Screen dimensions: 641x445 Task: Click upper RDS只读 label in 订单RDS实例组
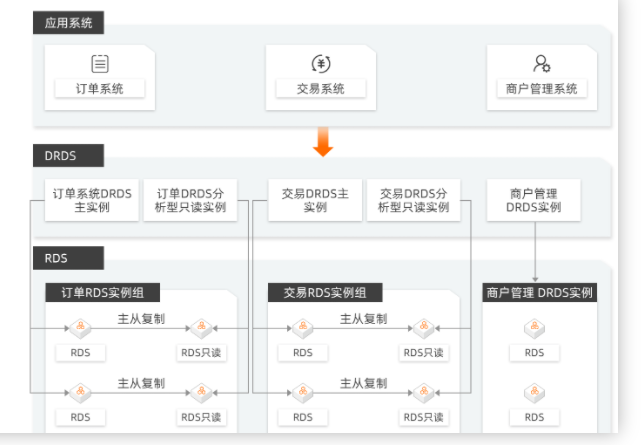[x=202, y=353]
